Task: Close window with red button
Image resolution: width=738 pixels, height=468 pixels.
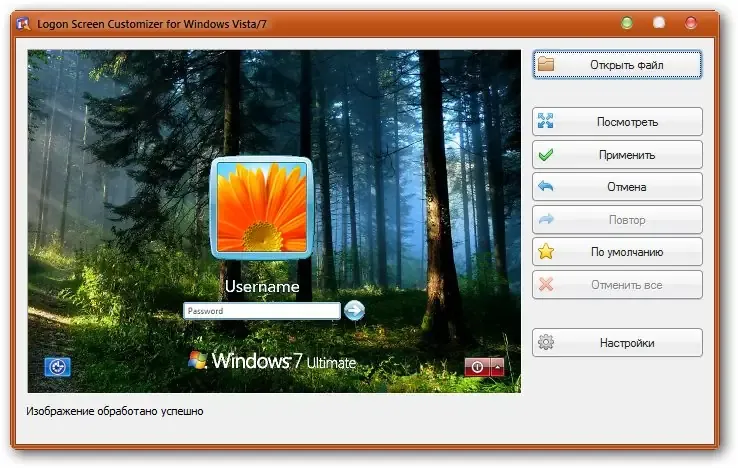Action: click(x=691, y=23)
